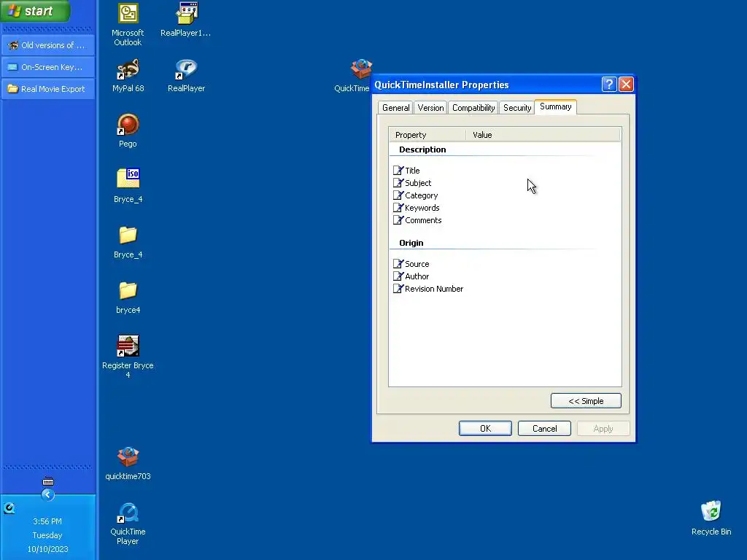Click the edit icon next to Category
747x560 pixels.
pyautogui.click(x=398, y=195)
